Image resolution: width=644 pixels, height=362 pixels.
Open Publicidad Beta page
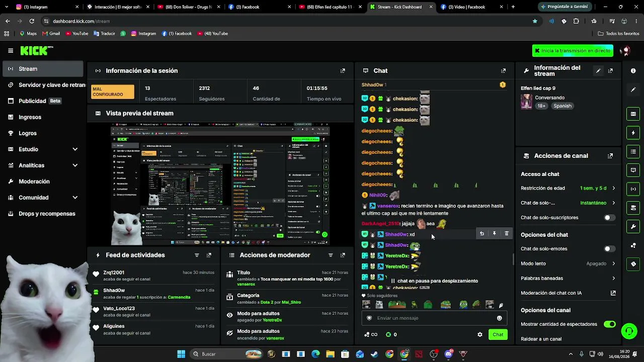click(43, 101)
